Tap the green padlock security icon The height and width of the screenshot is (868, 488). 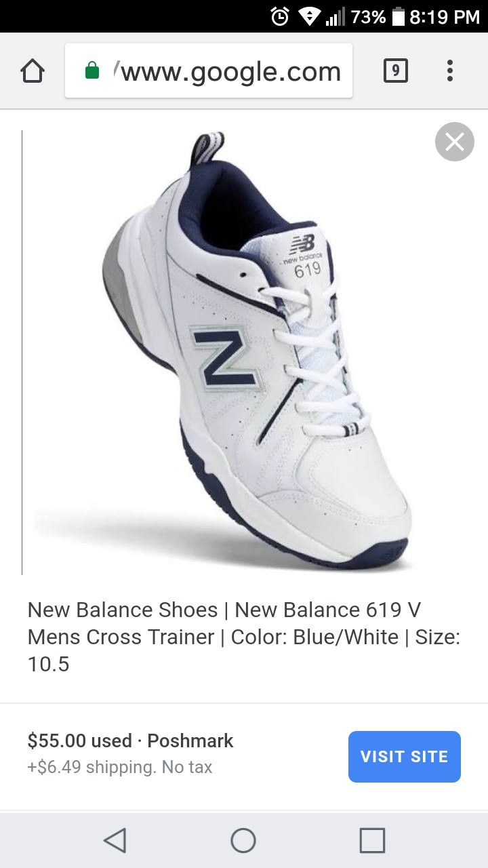coord(92,71)
